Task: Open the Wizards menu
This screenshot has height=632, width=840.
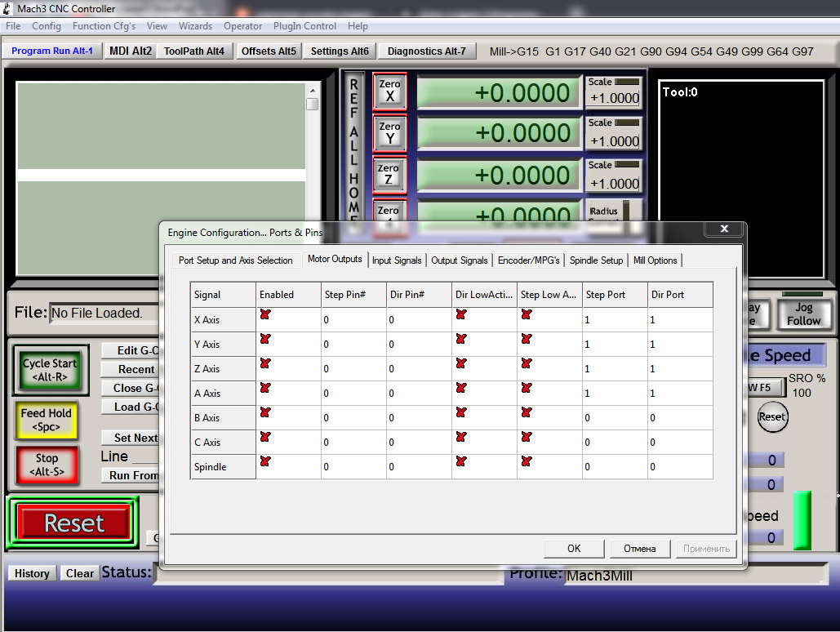Action: pos(195,26)
